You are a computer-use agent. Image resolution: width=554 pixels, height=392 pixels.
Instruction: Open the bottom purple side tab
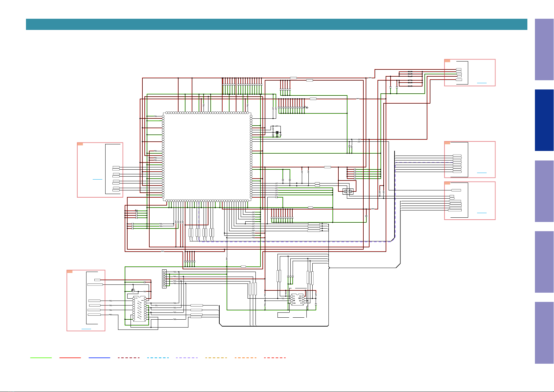(x=544, y=333)
